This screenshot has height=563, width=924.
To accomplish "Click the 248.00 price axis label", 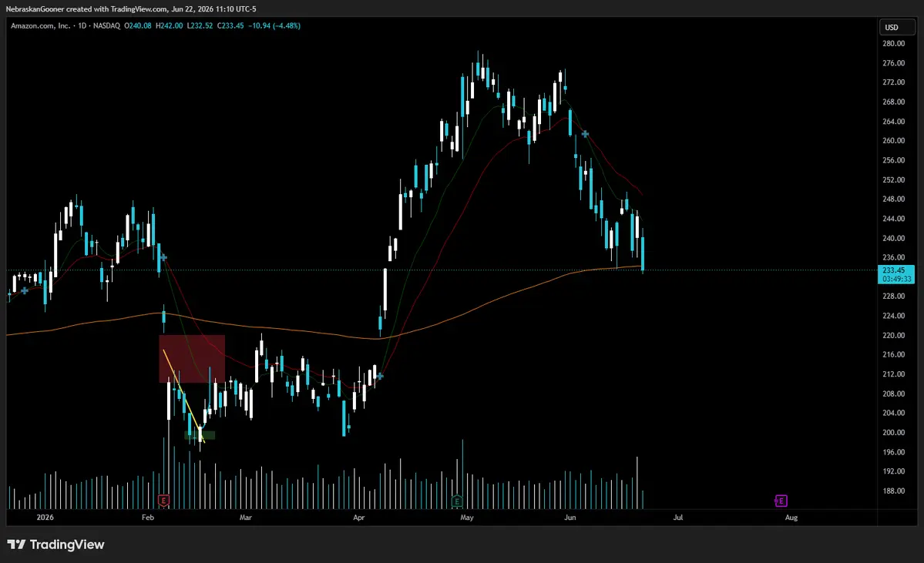I will 893,199.
